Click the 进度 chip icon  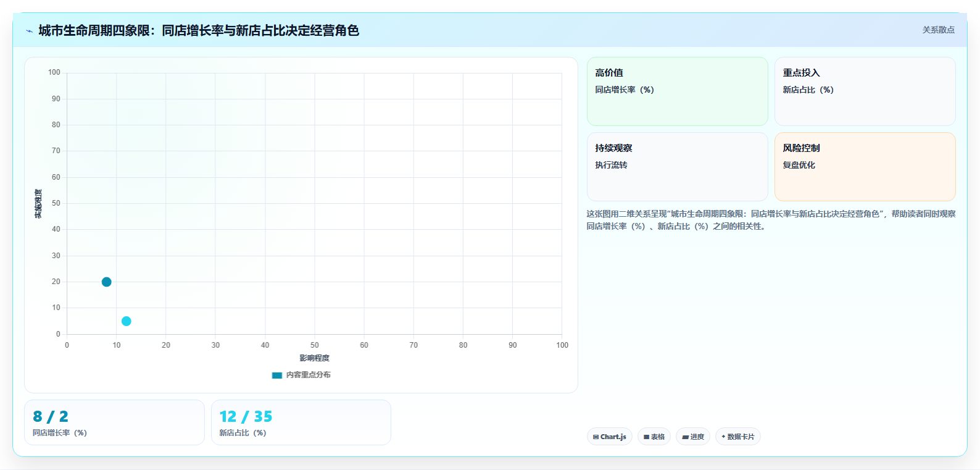point(685,437)
